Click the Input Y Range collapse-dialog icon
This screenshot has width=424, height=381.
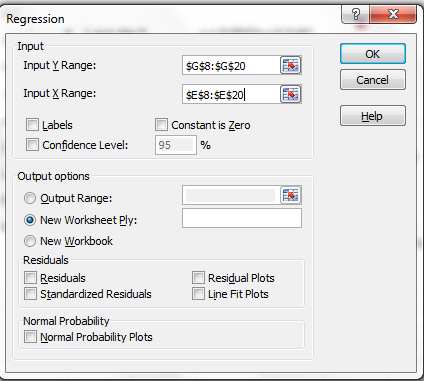point(291,65)
